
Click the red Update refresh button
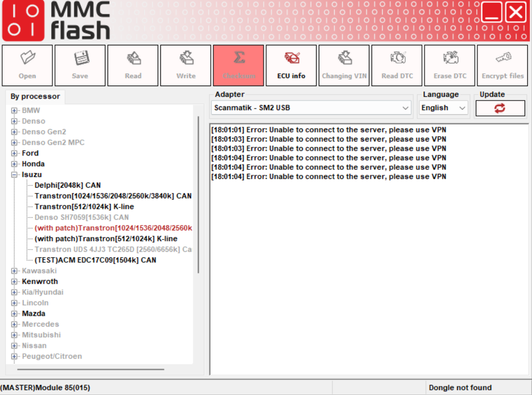click(x=500, y=109)
